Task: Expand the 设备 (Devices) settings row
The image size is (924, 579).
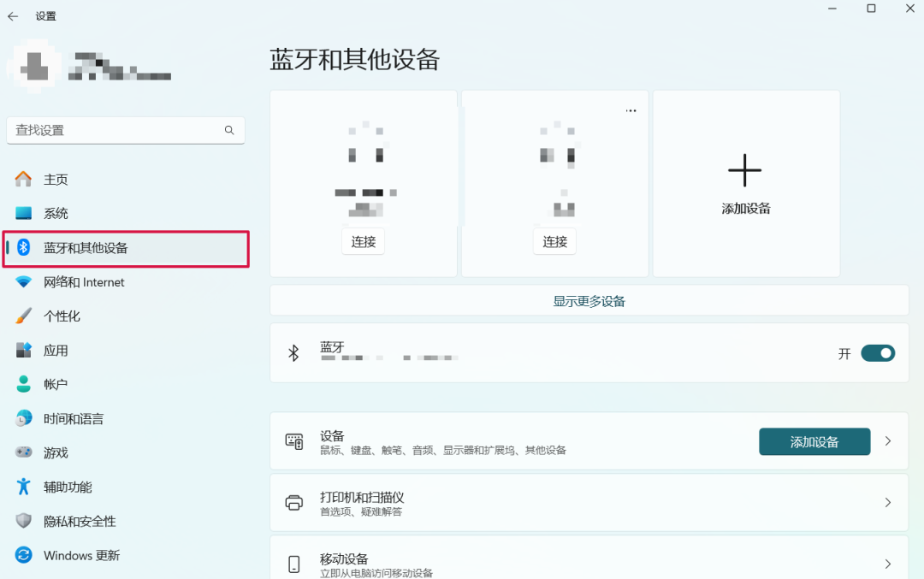Action: [885, 441]
